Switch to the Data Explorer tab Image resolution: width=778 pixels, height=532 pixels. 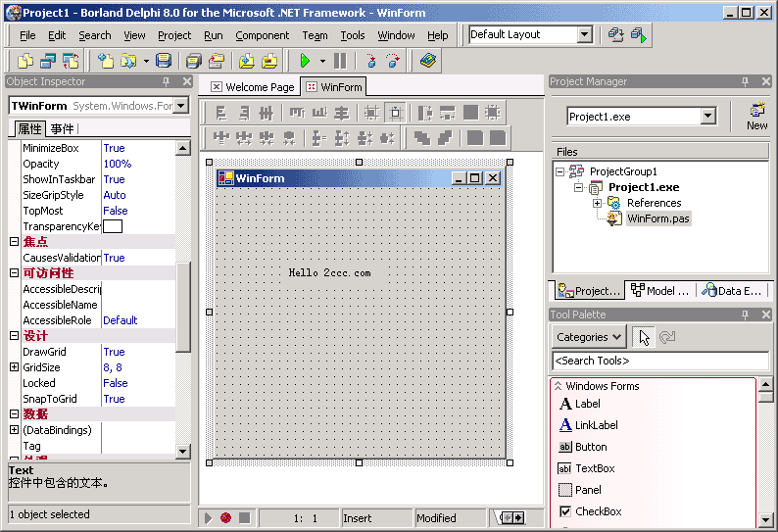tap(732, 291)
